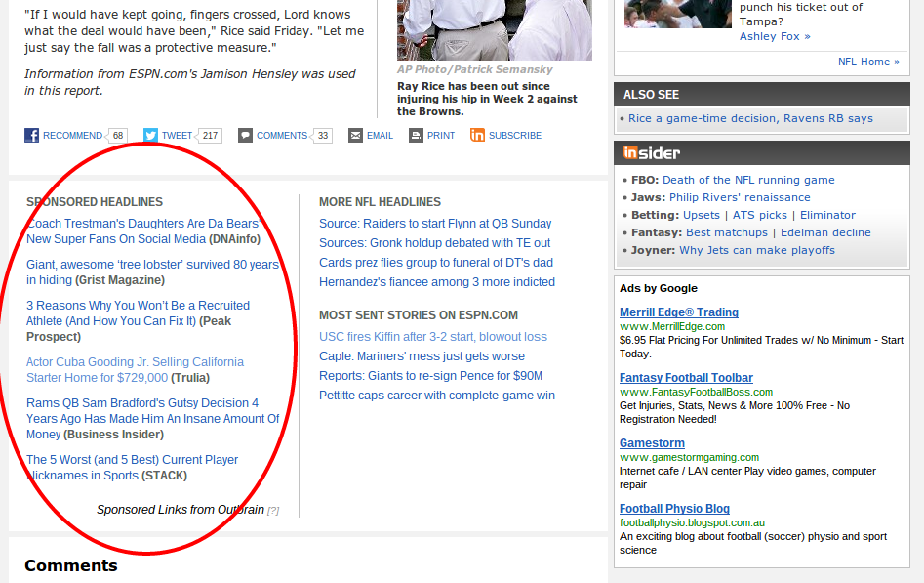
Task: Open 5 Worst Player Nicknames STACK story
Action: 132,468
